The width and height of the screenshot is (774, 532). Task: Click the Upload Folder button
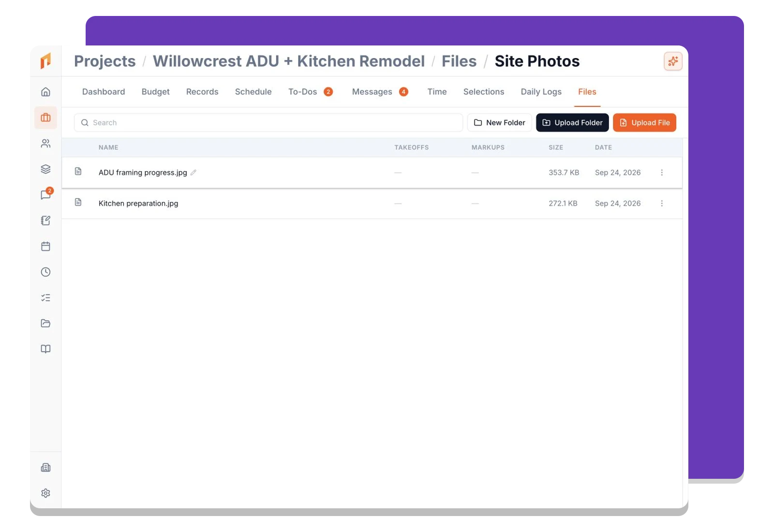[572, 122]
